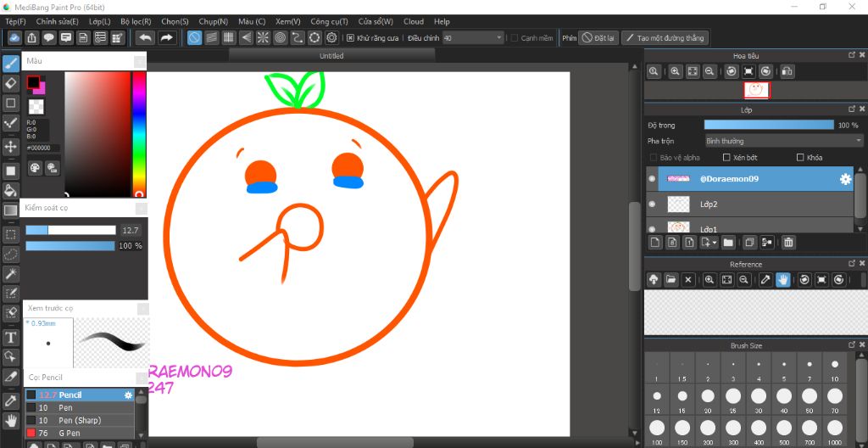Enable Xén bớt checkbox
The width and height of the screenshot is (868, 448).
point(726,158)
